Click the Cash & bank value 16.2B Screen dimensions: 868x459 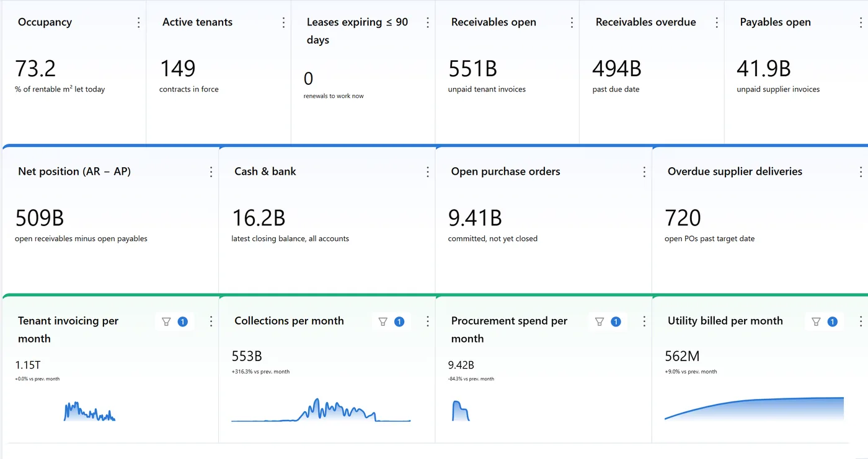pyautogui.click(x=259, y=218)
